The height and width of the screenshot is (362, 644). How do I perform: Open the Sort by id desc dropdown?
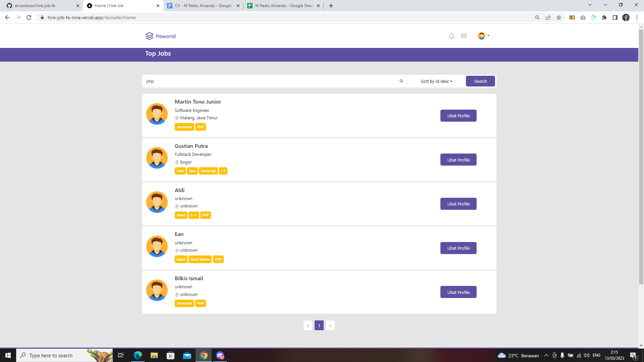click(x=436, y=81)
